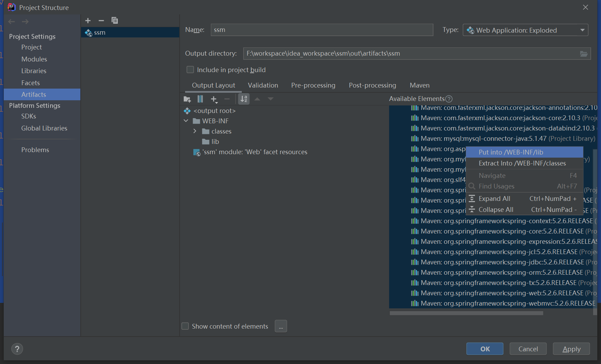Click the Copy artifact icon

115,21
